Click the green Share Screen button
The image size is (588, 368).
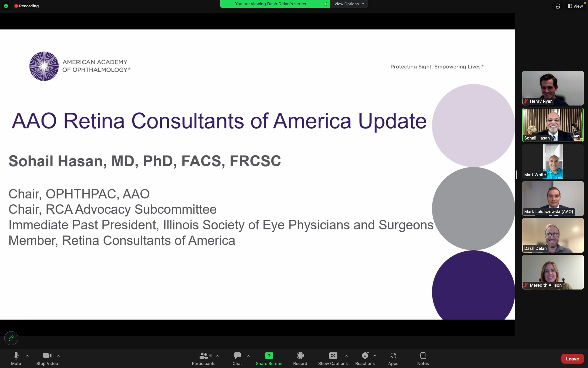coord(269,359)
